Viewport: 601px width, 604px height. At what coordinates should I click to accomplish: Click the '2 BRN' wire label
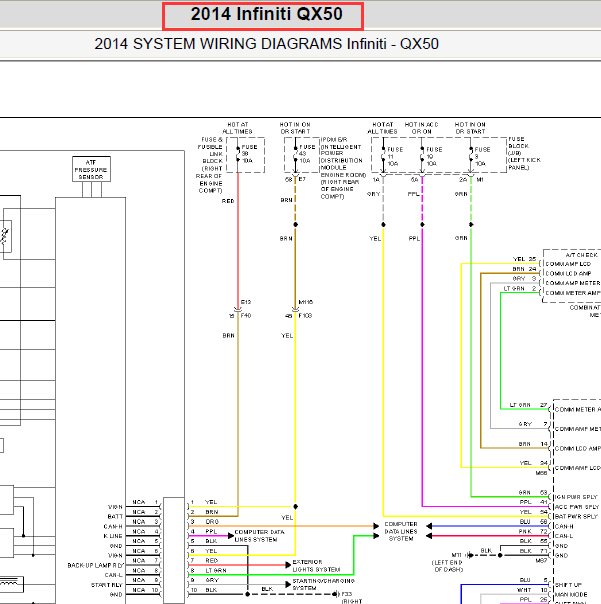click(205, 512)
